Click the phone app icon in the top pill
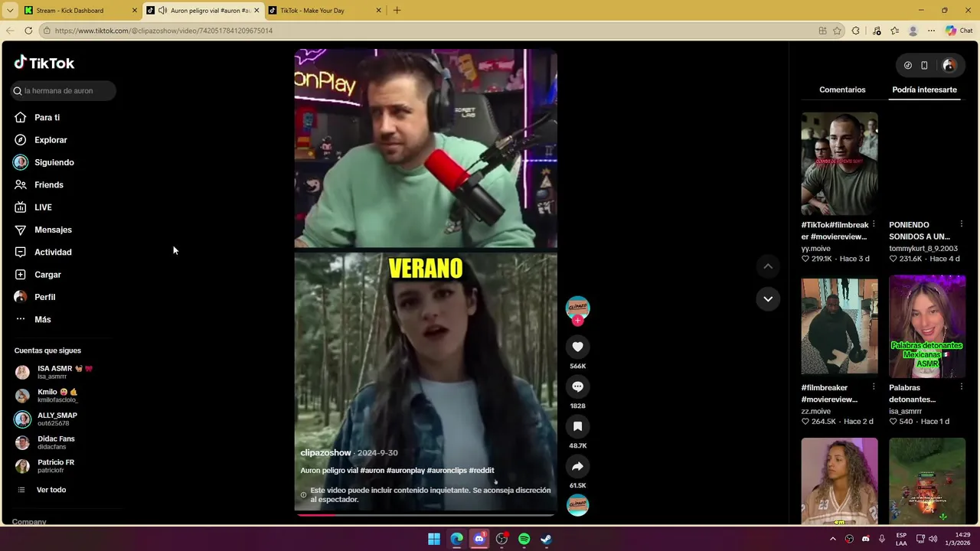This screenshot has height=551, width=980. pos(924,65)
